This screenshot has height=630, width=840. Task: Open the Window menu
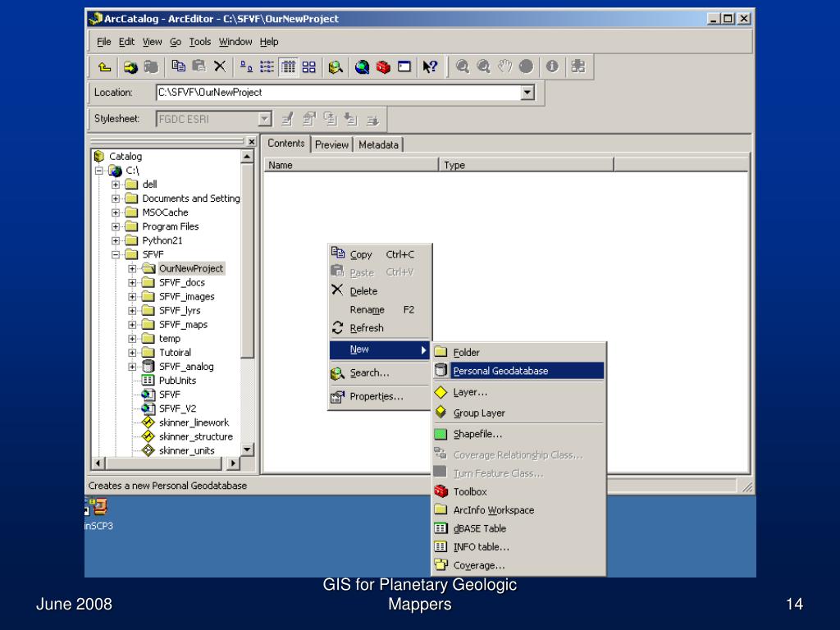pyautogui.click(x=235, y=42)
